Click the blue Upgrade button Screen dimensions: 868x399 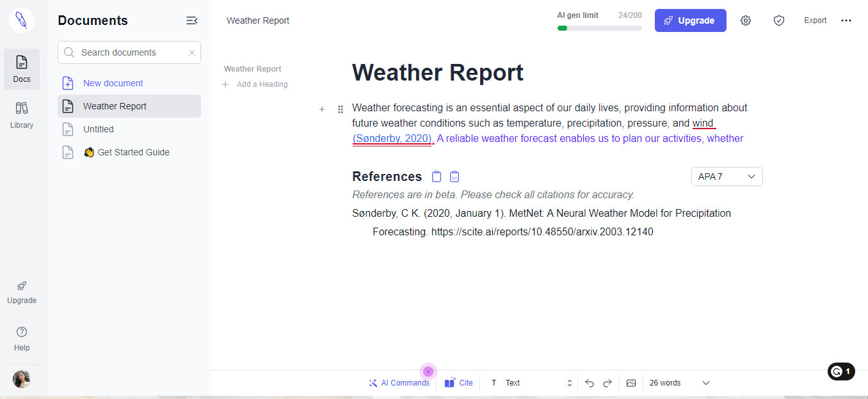tap(691, 20)
